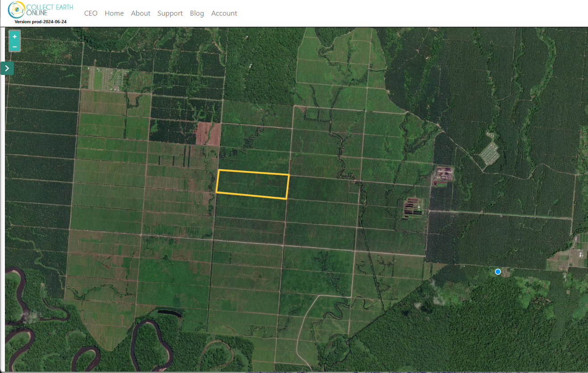Open the Account menu
This screenshot has width=588, height=373.
(224, 13)
